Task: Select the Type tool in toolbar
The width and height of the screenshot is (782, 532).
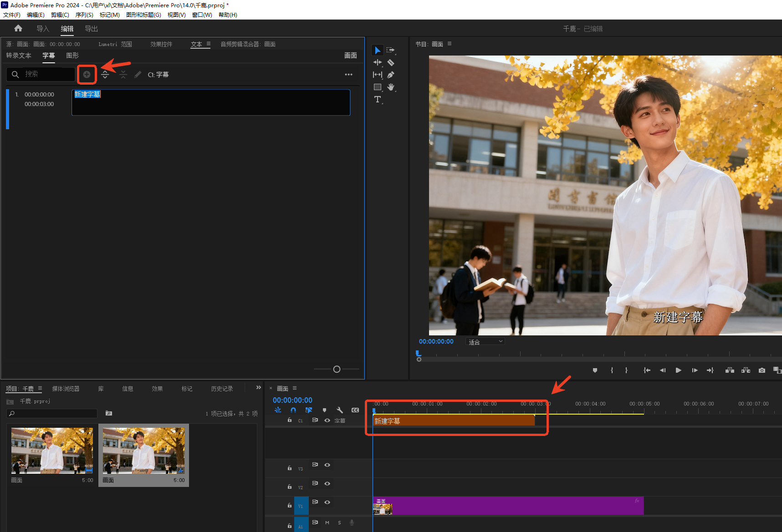Action: click(377, 100)
